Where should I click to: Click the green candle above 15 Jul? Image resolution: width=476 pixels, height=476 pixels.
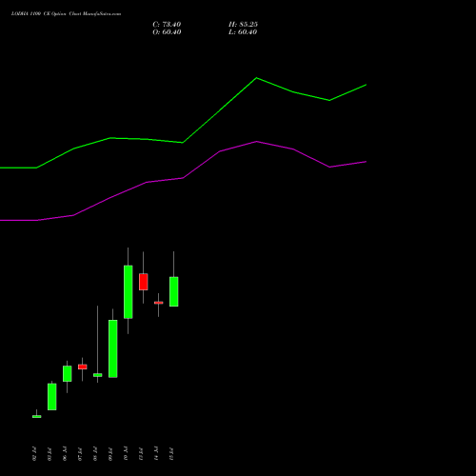[174, 291]
